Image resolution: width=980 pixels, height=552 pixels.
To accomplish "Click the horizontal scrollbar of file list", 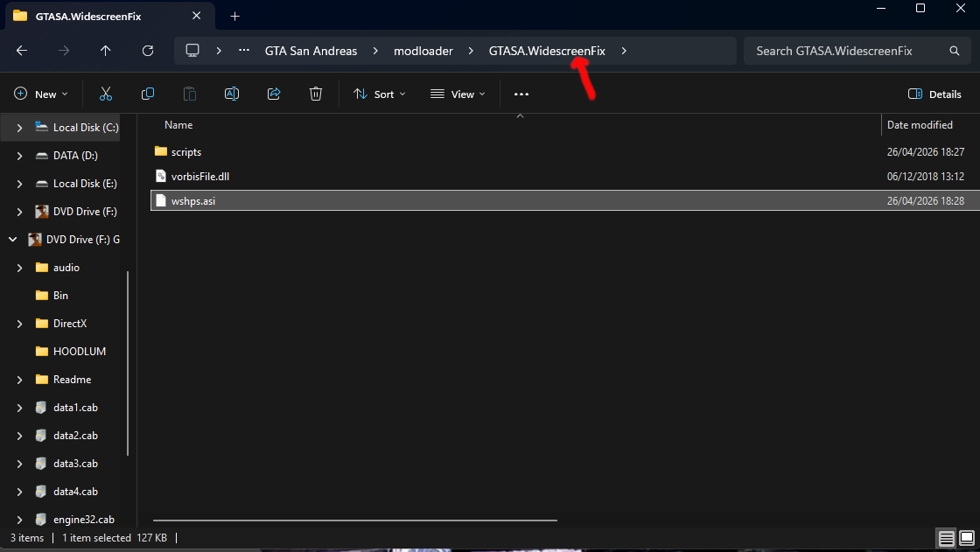I will [355, 521].
